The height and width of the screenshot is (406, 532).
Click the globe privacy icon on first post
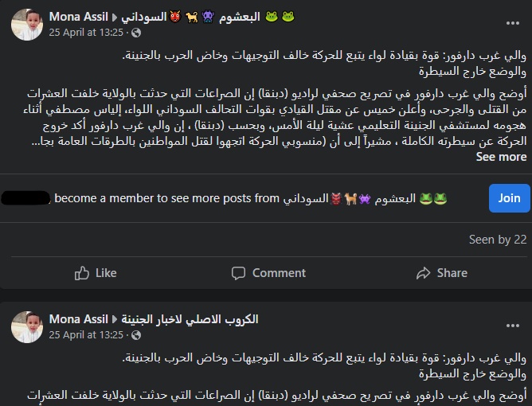[135, 33]
